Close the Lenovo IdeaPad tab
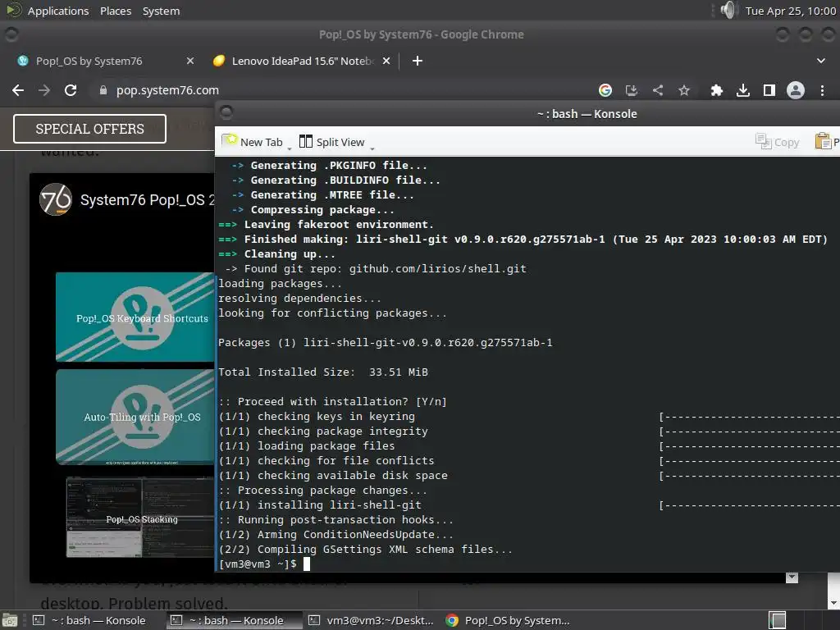Viewport: 840px width, 630px height. pyautogui.click(x=386, y=61)
